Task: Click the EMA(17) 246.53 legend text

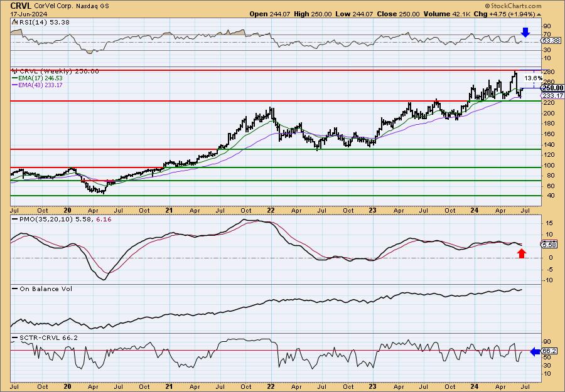Action: point(41,78)
